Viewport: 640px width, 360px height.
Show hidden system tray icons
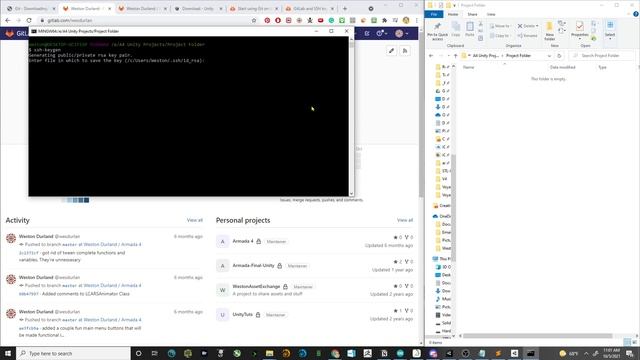[586, 353]
